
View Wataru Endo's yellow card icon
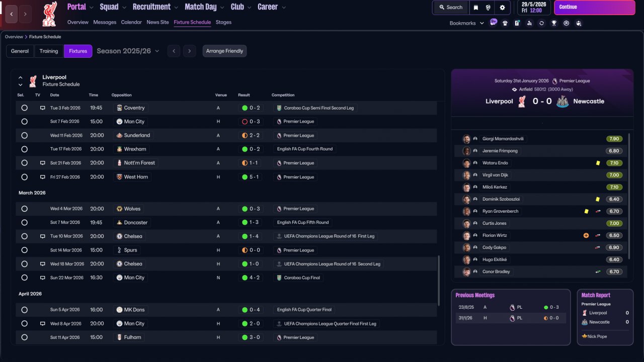pos(598,163)
